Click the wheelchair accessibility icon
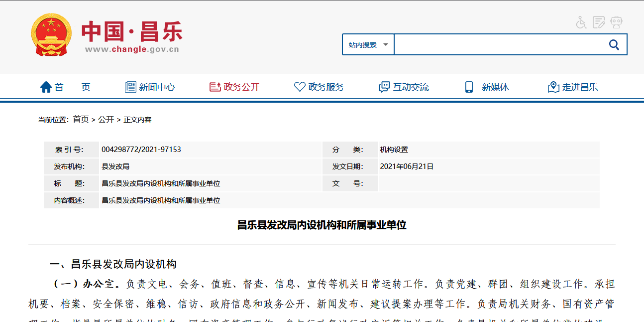The image size is (644, 322). [x=580, y=22]
